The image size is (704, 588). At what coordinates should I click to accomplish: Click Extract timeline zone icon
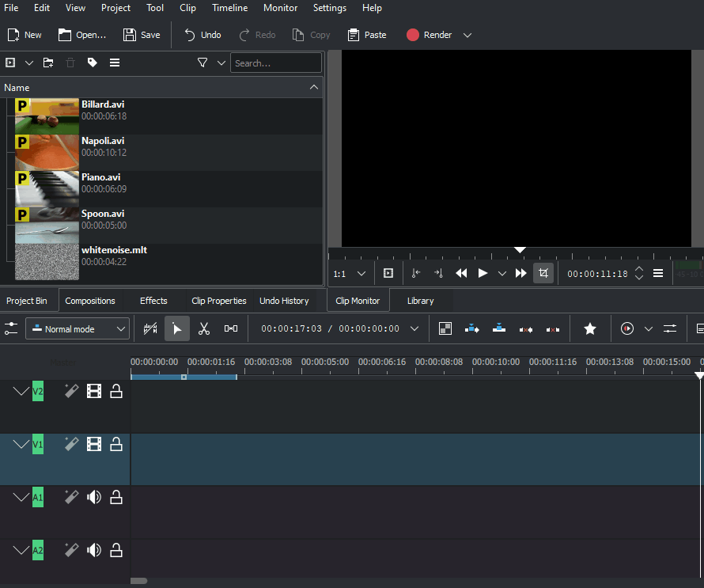(526, 330)
